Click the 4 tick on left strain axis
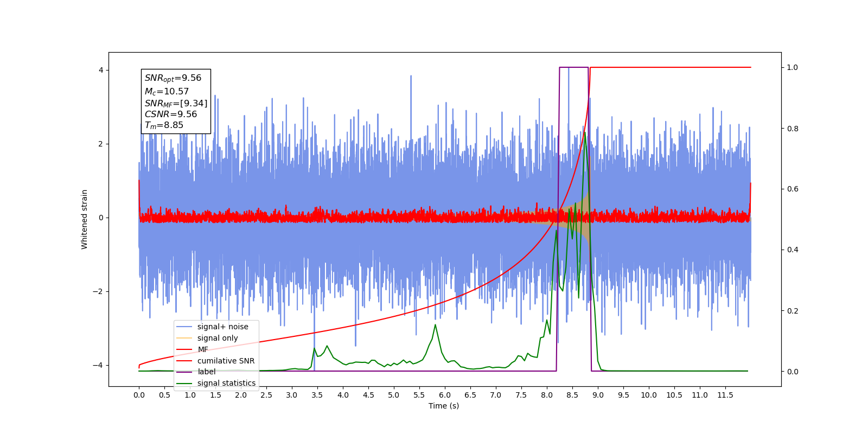This screenshot has width=868, height=434. pos(101,70)
